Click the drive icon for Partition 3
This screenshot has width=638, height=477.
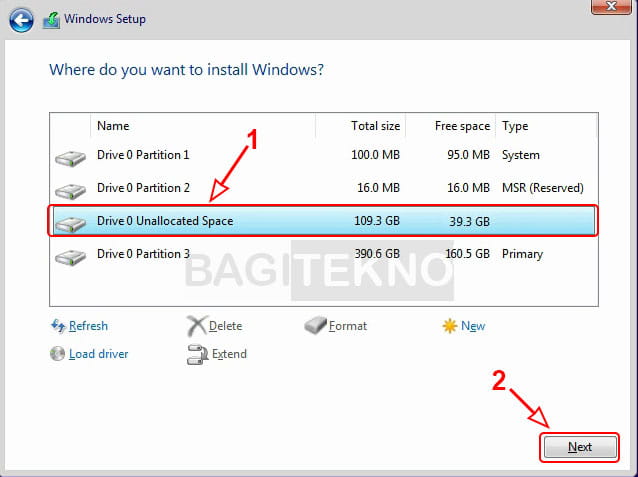(70, 257)
